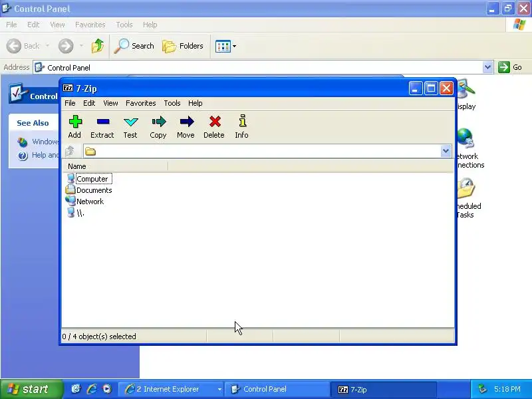Screen dimensions: 532x399
Task: Maximize the 7-Zip window
Action: point(431,88)
